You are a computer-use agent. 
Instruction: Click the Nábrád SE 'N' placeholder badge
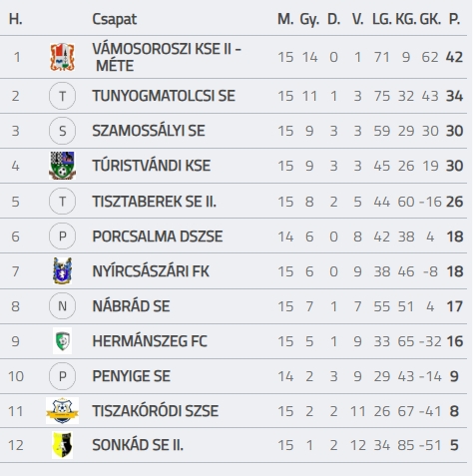point(62,305)
